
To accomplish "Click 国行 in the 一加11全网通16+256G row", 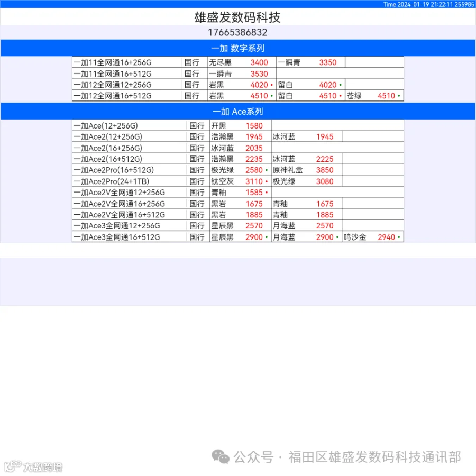I will click(x=192, y=62).
